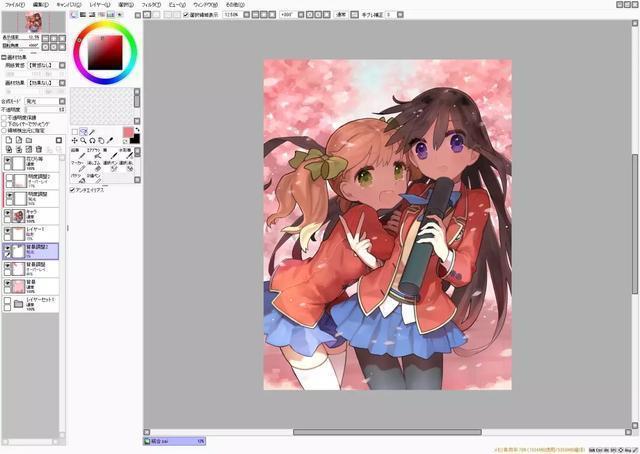The image size is (640, 454).
Task: Choose the 選択ペン selection pen
Action: 109,166
